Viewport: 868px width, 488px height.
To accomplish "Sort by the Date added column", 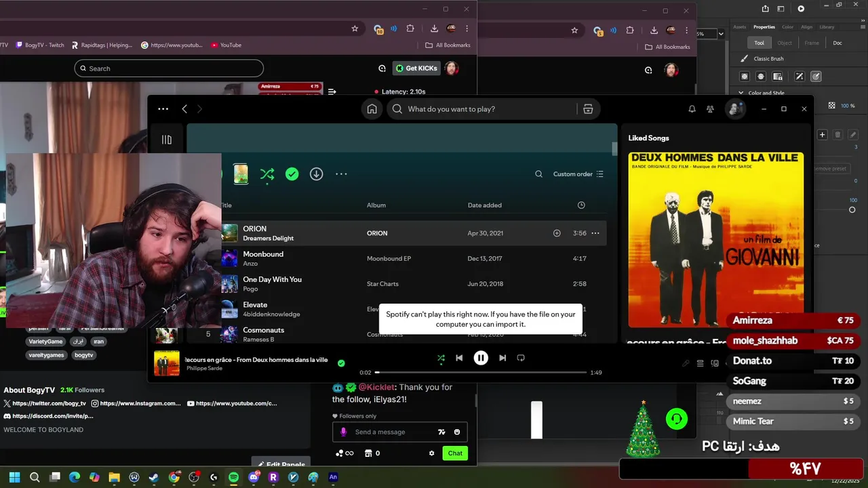I will pos(485,205).
